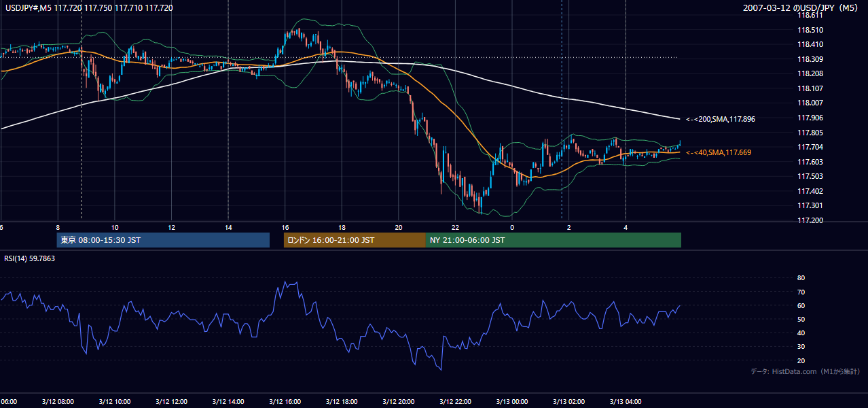Click the 3/12 14:00 bottom time label
This screenshot has height=408, width=868.
pos(228,401)
